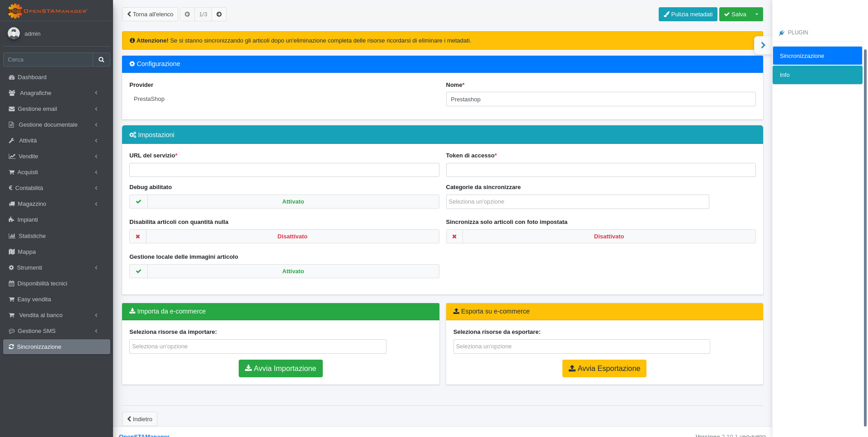
Task: Click the Vendita al banco cart icon
Action: pos(12,315)
